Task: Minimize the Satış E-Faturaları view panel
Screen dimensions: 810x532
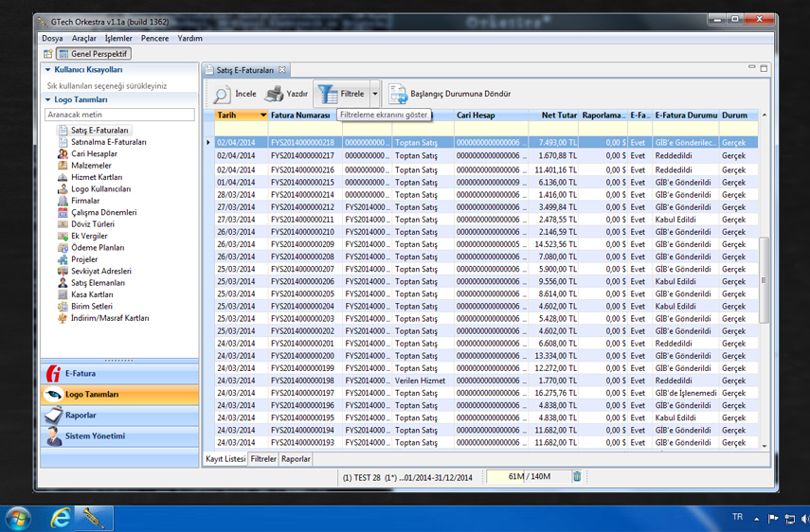Action: [751, 67]
